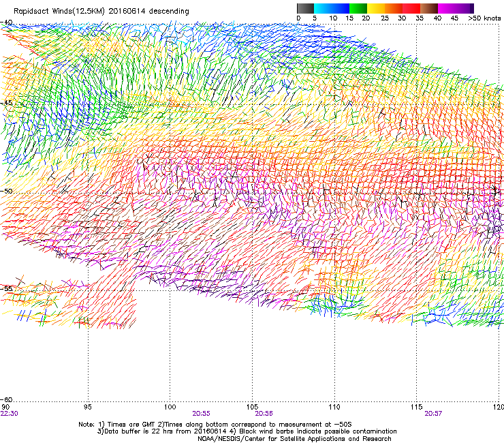504x443 pixels.
Task: Click the brown 35-40 knots legend segment
Action: [429, 8]
